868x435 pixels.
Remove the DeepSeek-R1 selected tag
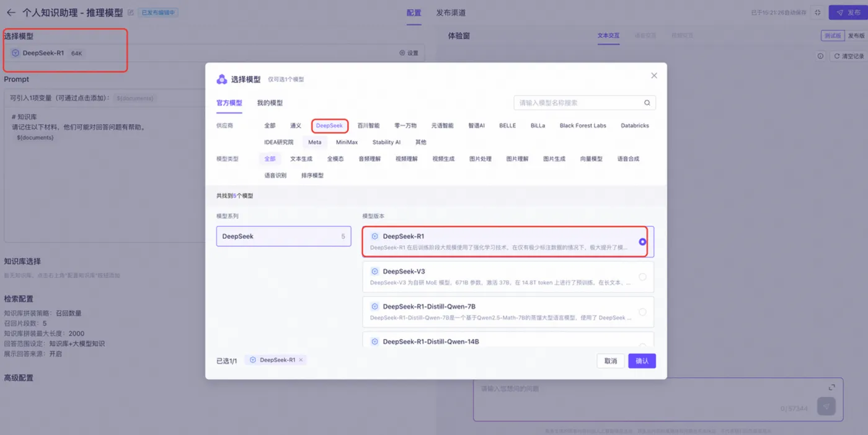tap(301, 360)
